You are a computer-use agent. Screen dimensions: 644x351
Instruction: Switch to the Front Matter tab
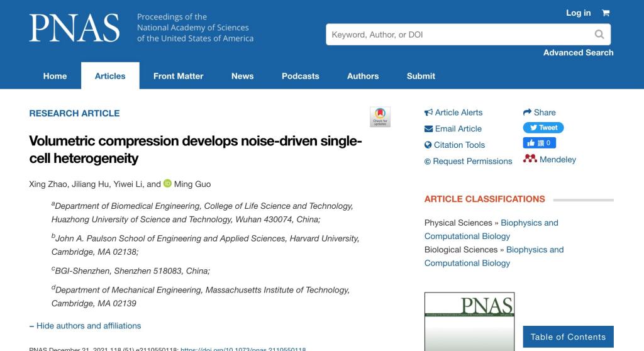[x=178, y=76]
